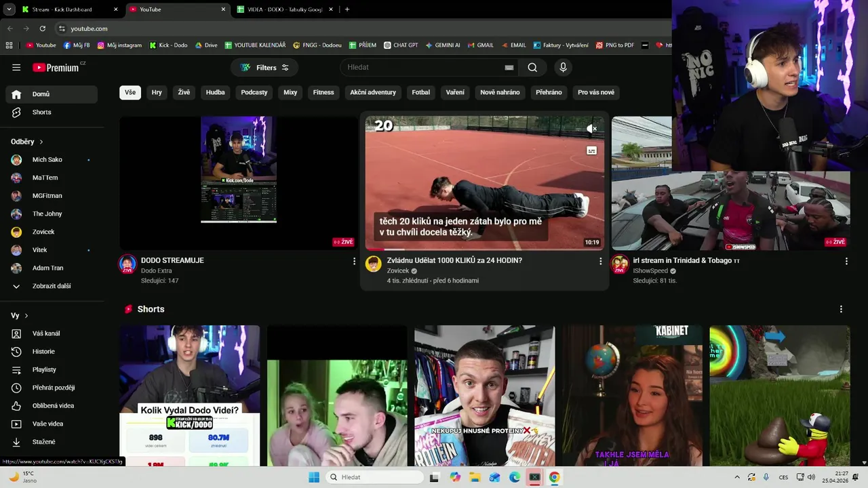Open IShowSpeed channel avatar
This screenshot has width=868, height=488.
pyautogui.click(x=620, y=264)
